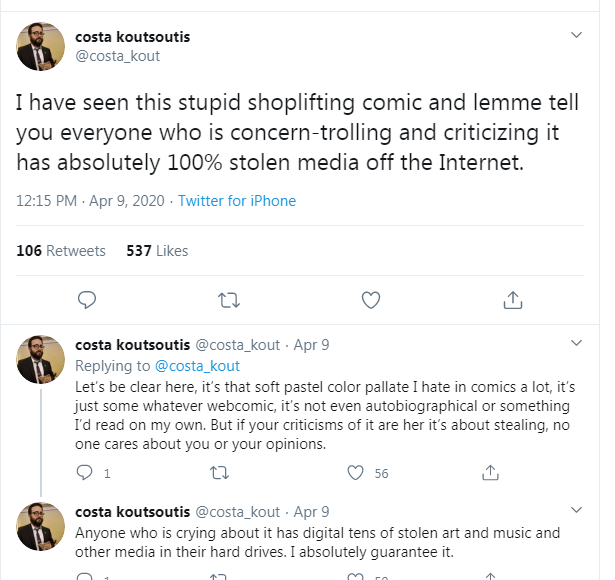This screenshot has height=580, width=615.
Task: Expand options chevron on second reply tweet
Action: pyautogui.click(x=576, y=510)
